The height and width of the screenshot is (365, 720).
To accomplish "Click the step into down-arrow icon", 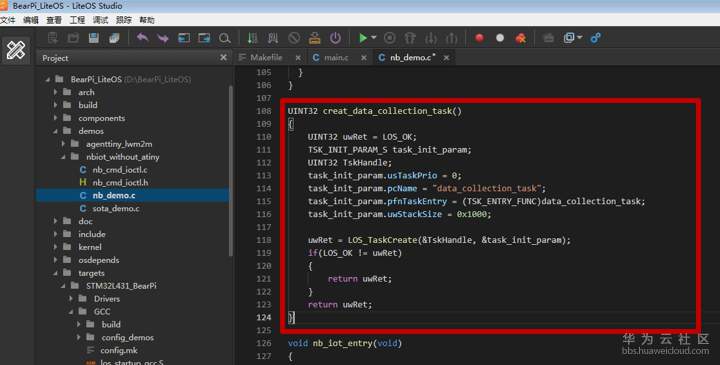I will [x=431, y=38].
